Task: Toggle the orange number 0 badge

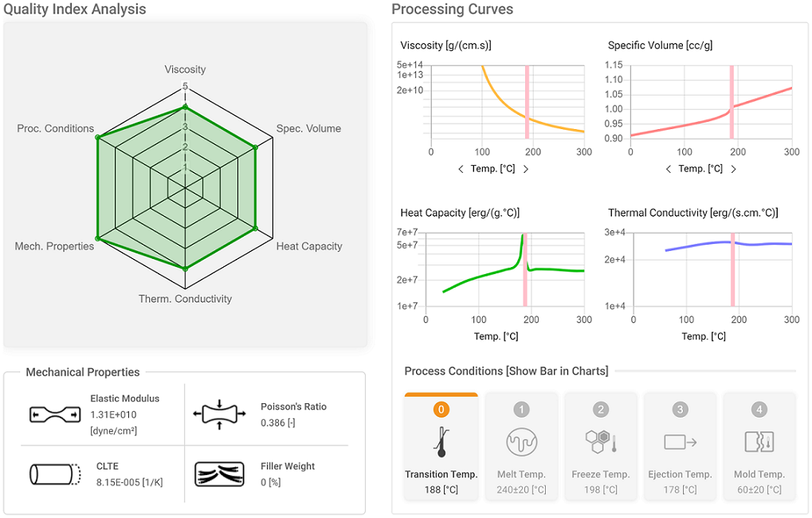Action: (441, 410)
